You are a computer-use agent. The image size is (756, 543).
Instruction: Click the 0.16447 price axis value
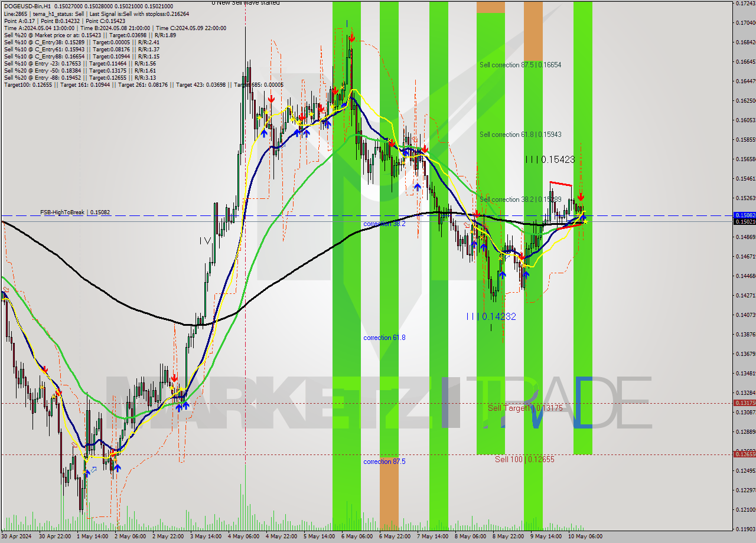click(745, 81)
